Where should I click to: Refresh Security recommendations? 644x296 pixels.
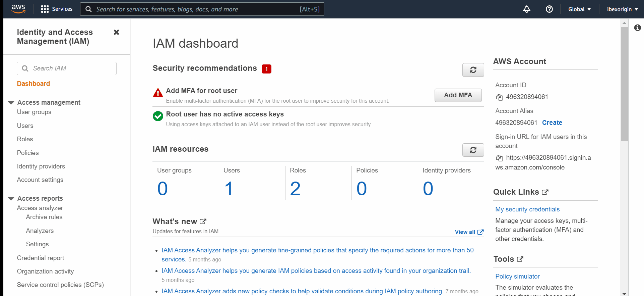(473, 70)
